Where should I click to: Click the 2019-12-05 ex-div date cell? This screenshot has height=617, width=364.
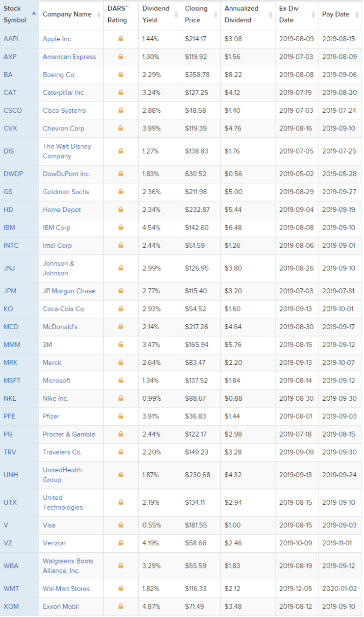tap(297, 589)
